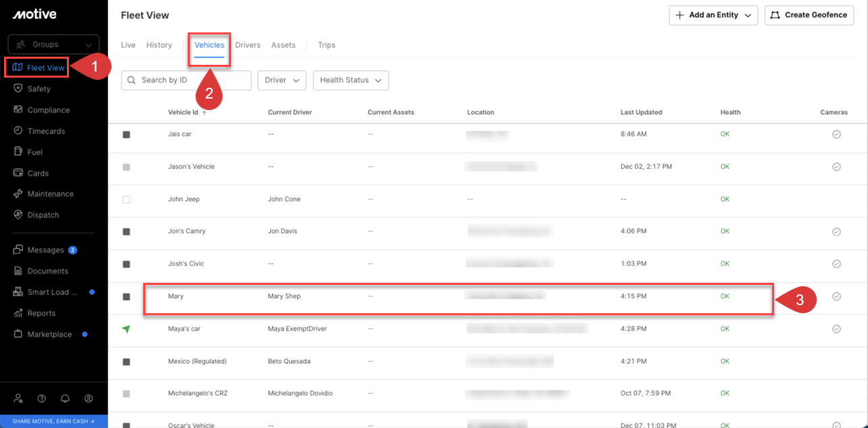Expand the Groups dropdown
Viewport: 868px width, 428px height.
(53, 45)
